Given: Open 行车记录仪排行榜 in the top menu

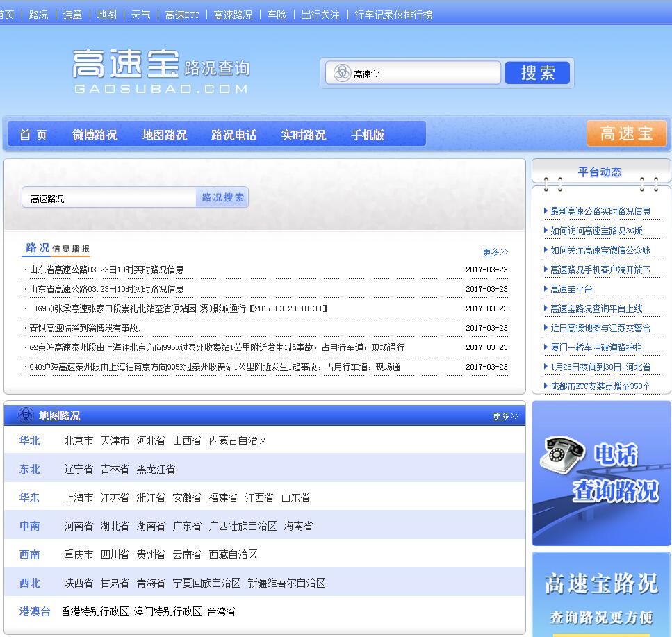Looking at the screenshot, I should click(x=393, y=15).
